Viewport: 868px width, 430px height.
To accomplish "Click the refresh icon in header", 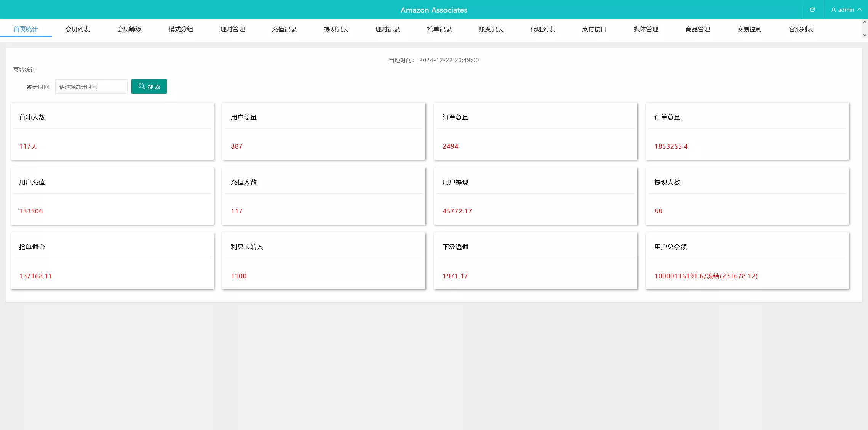I will (812, 10).
